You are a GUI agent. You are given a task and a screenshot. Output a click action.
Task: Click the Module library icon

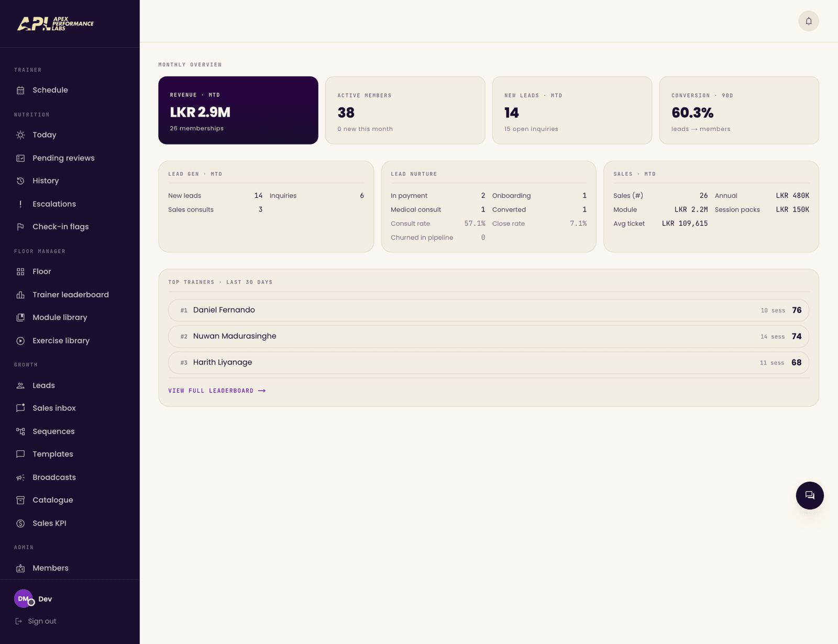pos(20,317)
